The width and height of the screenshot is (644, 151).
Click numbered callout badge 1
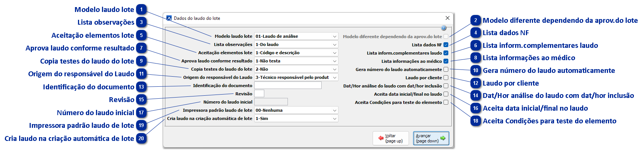(x=141, y=10)
